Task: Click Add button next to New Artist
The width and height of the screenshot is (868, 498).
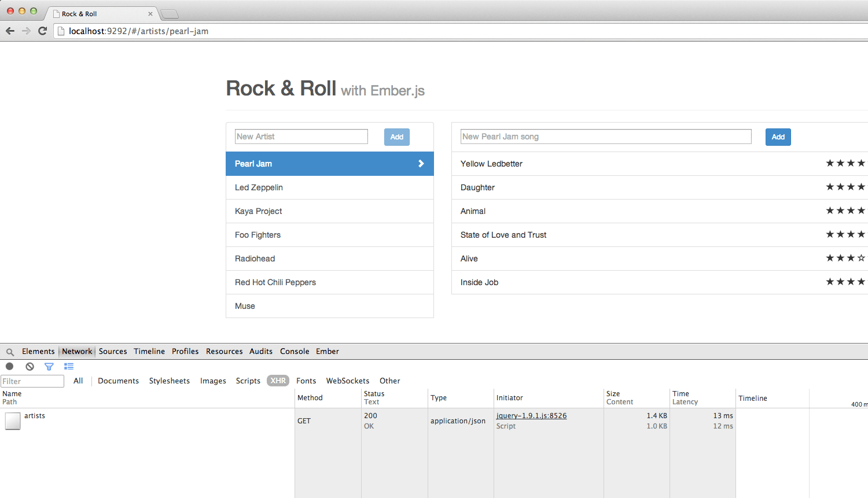Action: (x=396, y=137)
